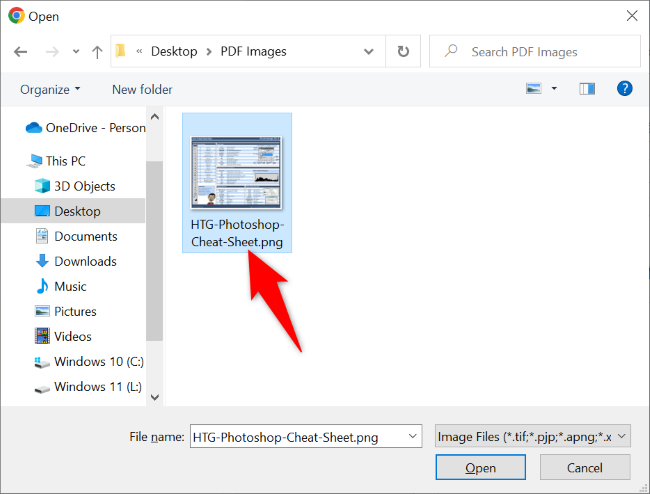Click the HTG-Photoshop-Cheat-Sheet.png file name label
The height and width of the screenshot is (494, 650).
tap(237, 233)
